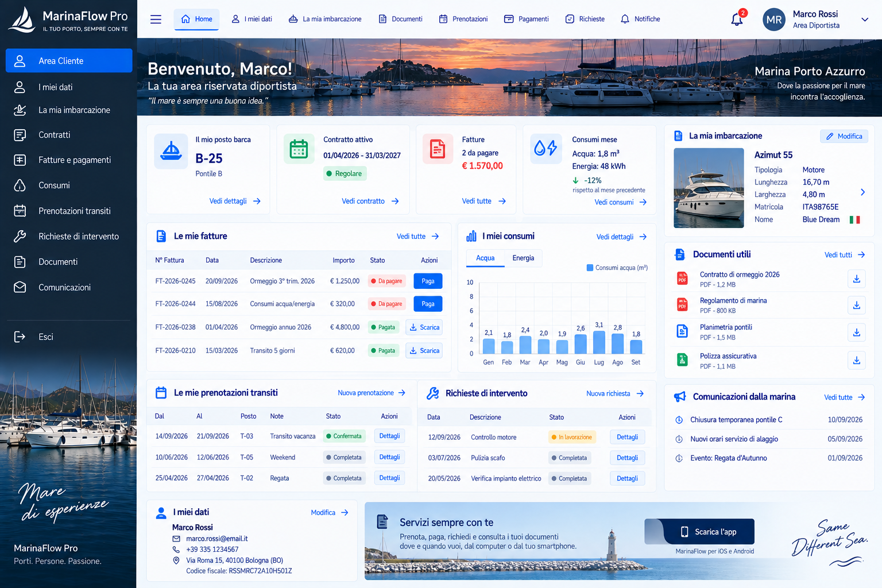Open Dettagli for Pulizia scafo request
Screen dimensions: 882x588
click(627, 458)
